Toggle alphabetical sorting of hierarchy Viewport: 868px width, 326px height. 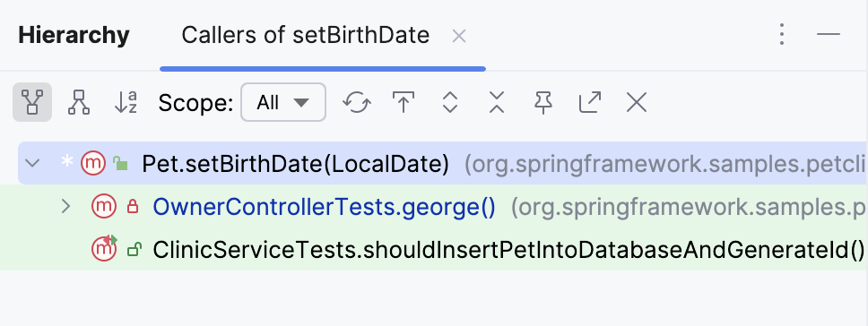(126, 102)
